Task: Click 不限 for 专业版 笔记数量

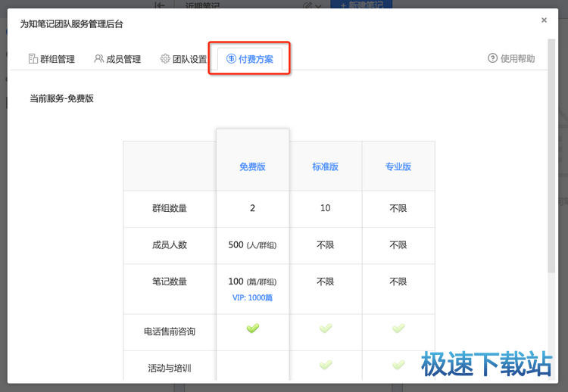Action: [398, 282]
